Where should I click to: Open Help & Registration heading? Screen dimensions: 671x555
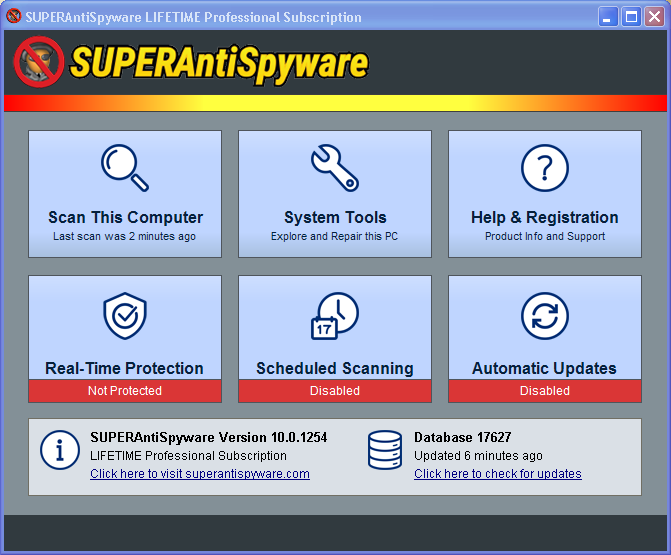(x=545, y=217)
